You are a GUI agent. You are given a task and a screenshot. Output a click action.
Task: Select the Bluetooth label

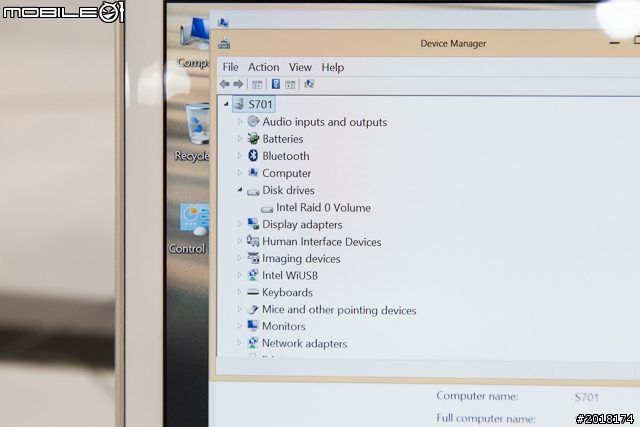[x=286, y=156]
